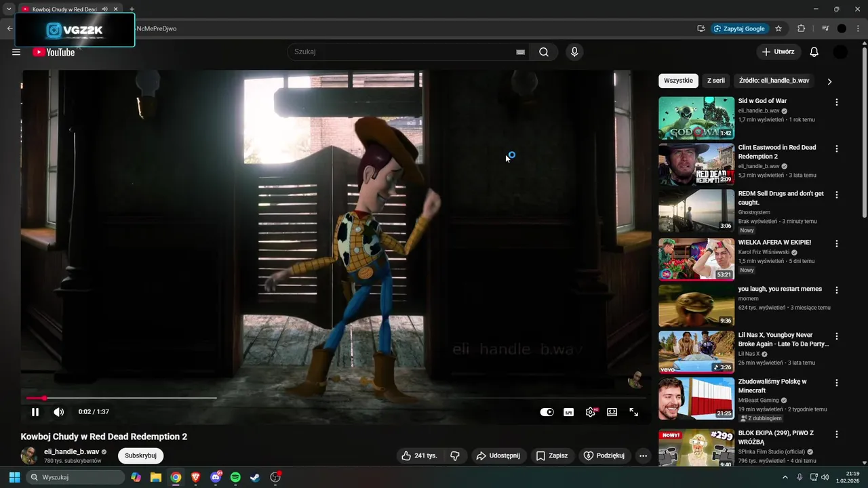Show hidden system tray icons
868x488 pixels.
(785, 477)
